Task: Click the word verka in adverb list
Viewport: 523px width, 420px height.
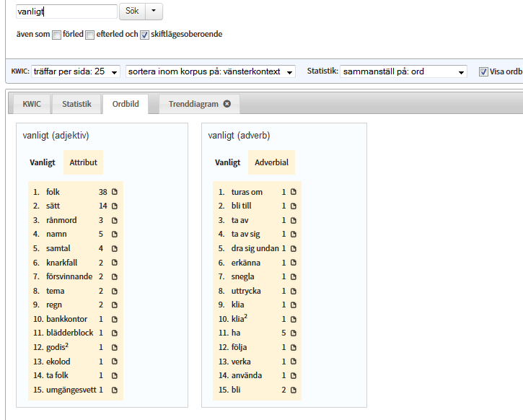Action: (x=241, y=362)
